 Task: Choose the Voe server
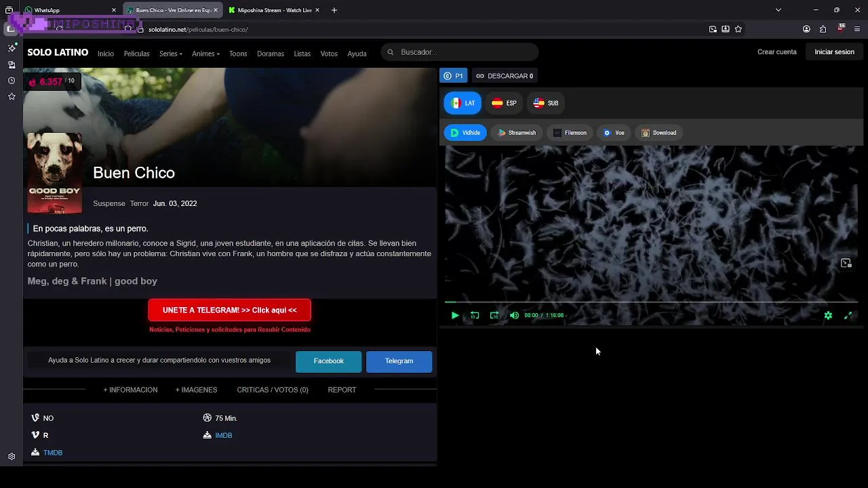pyautogui.click(x=614, y=133)
